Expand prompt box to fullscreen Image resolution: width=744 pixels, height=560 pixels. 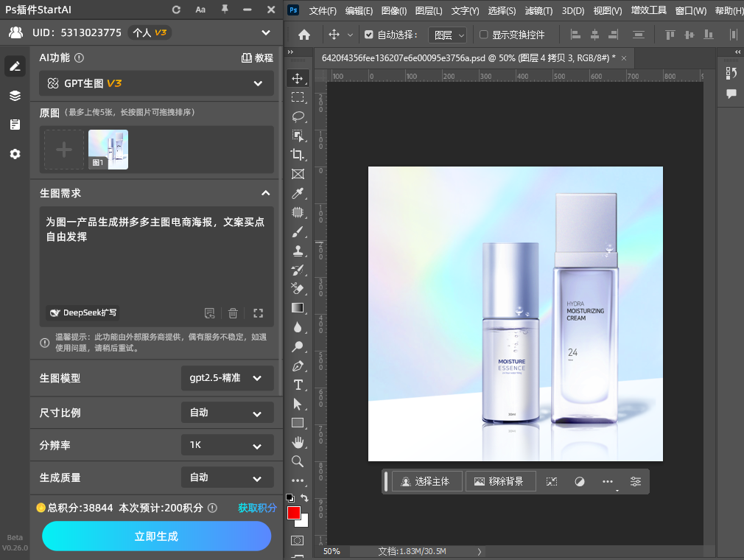(258, 313)
